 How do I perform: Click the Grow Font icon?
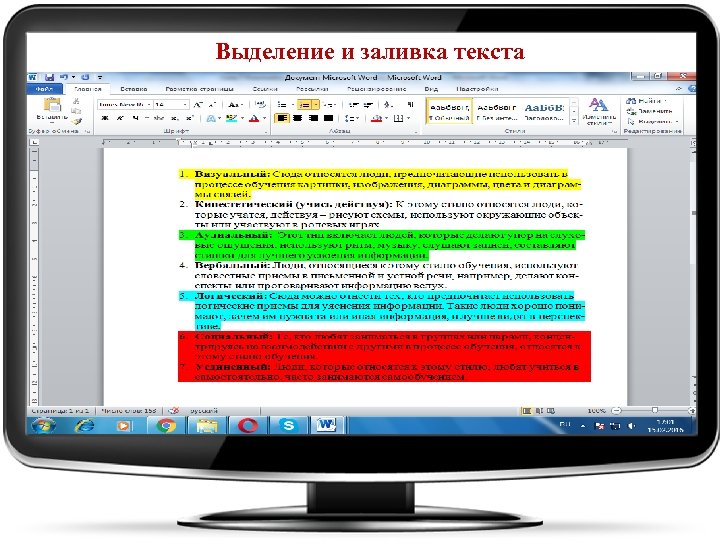pyautogui.click(x=198, y=105)
